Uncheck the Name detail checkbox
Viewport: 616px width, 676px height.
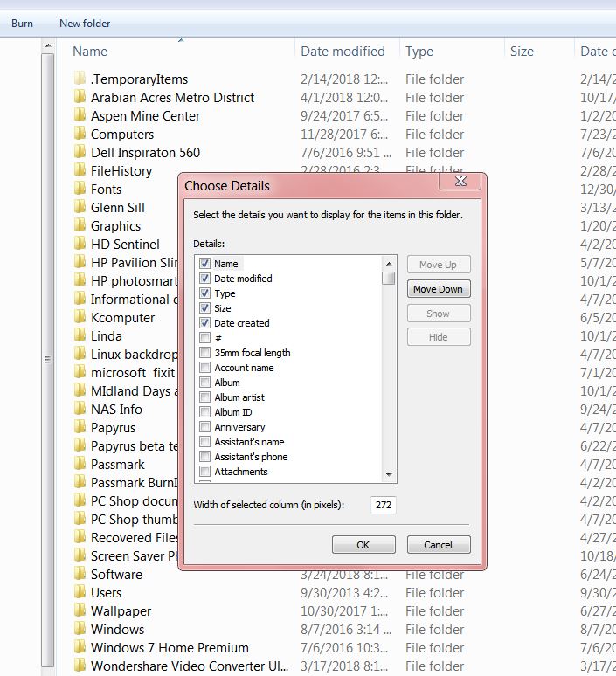click(x=205, y=264)
